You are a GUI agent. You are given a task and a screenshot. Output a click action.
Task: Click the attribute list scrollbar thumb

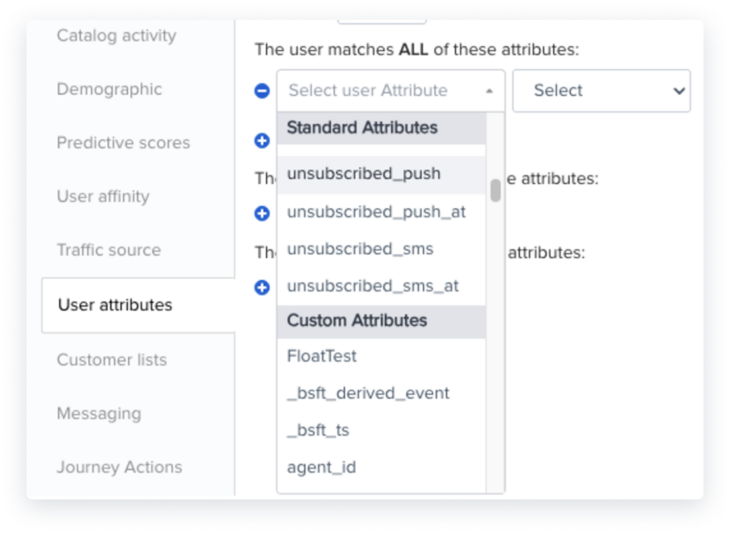(x=495, y=190)
